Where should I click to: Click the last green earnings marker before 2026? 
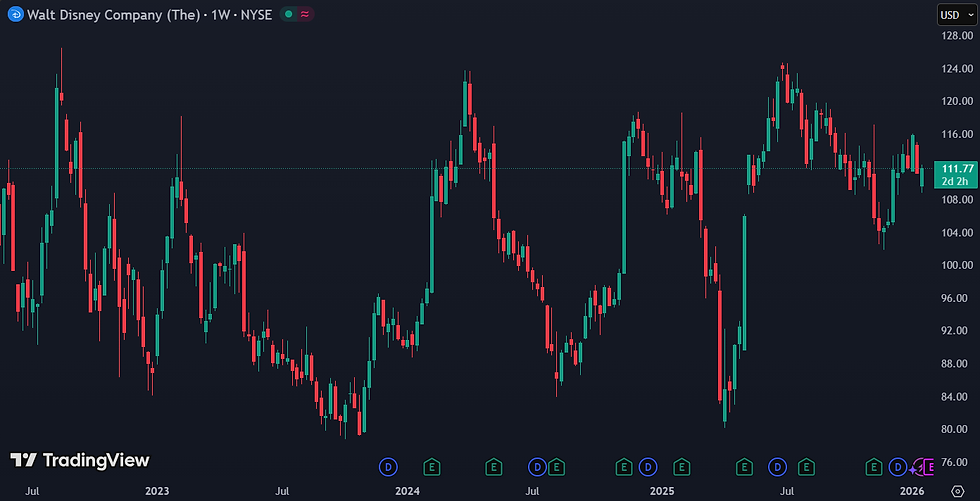tap(873, 466)
